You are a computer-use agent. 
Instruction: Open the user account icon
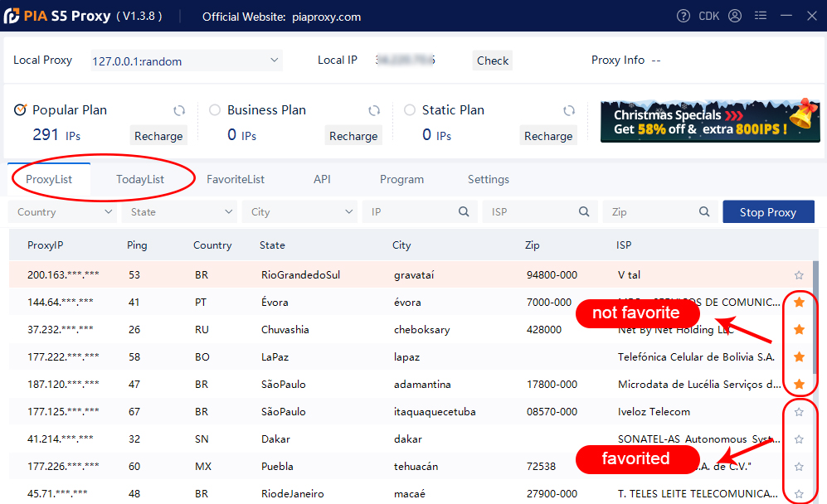point(735,16)
